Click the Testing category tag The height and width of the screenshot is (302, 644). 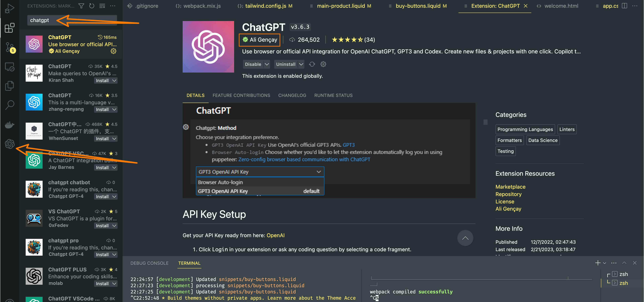pyautogui.click(x=505, y=151)
